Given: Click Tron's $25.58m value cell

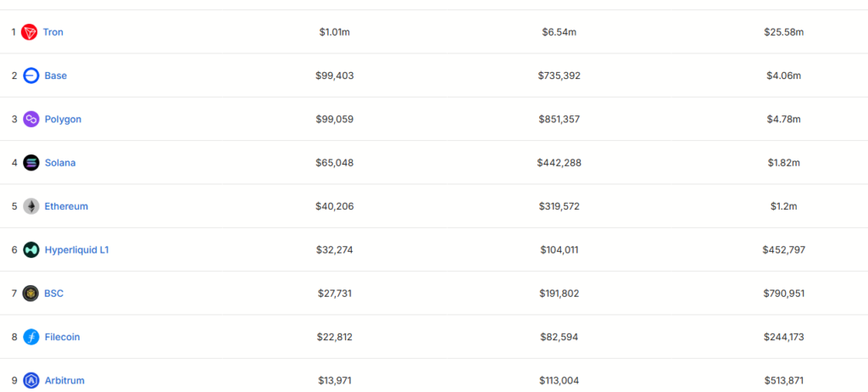Looking at the screenshot, I should coord(783,32).
